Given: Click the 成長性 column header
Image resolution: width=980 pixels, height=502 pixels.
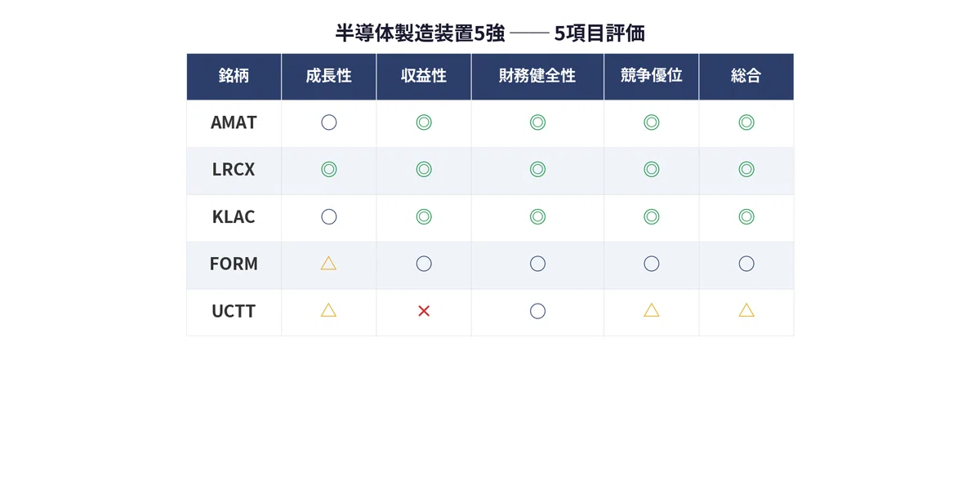Looking at the screenshot, I should [328, 76].
